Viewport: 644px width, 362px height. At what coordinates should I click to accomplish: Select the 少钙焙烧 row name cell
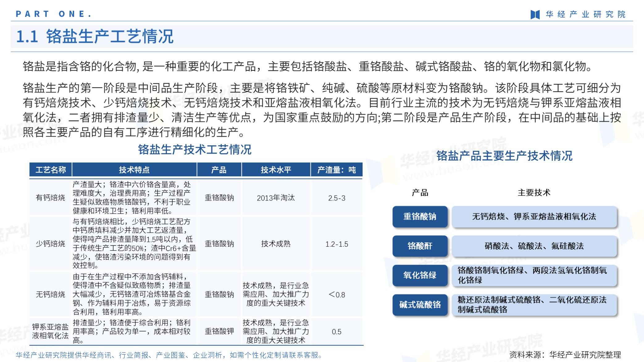point(51,244)
